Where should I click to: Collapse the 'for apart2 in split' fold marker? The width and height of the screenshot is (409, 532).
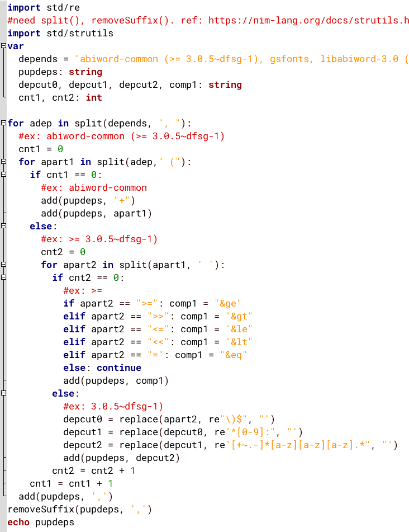pyautogui.click(x=3, y=264)
